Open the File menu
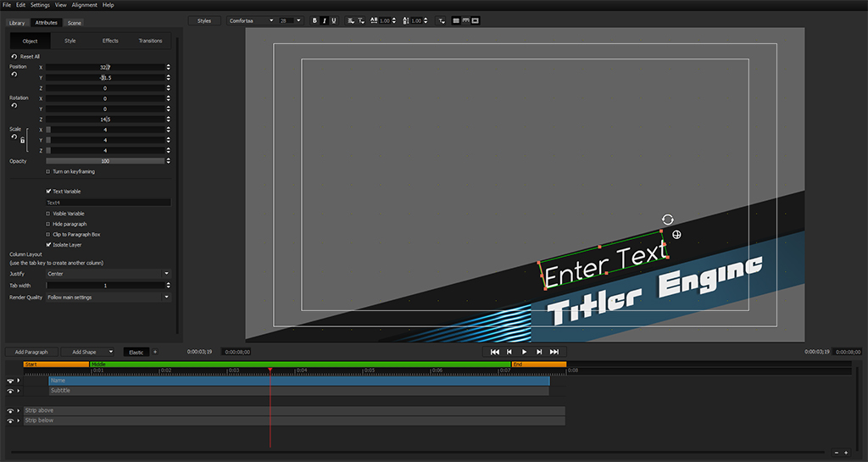This screenshot has width=868, height=462. click(7, 5)
